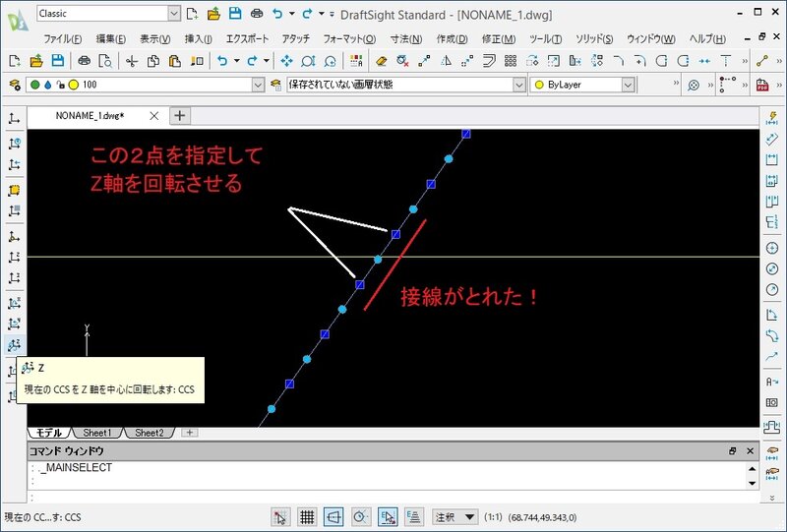Screen dimensions: 787x532
Task: Toggle Ortho mode in the status bar
Action: [333, 516]
